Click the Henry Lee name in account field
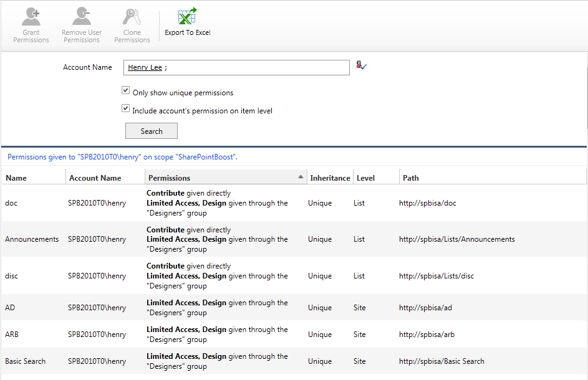This screenshot has height=380, width=588. click(x=145, y=67)
